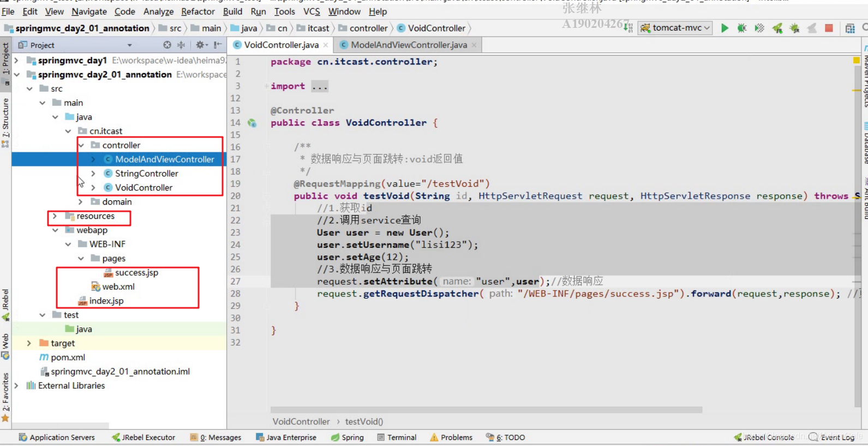Open Project panel gear settings
868x446 pixels.
coord(201,45)
